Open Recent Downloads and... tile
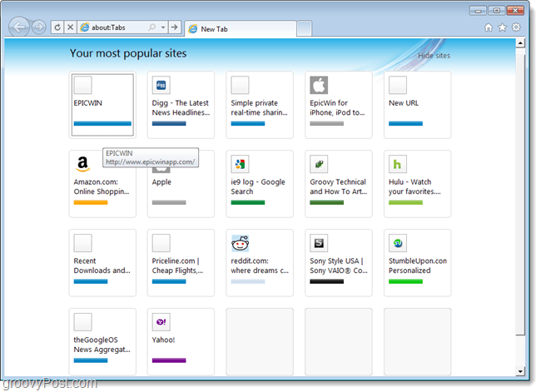 click(102, 263)
